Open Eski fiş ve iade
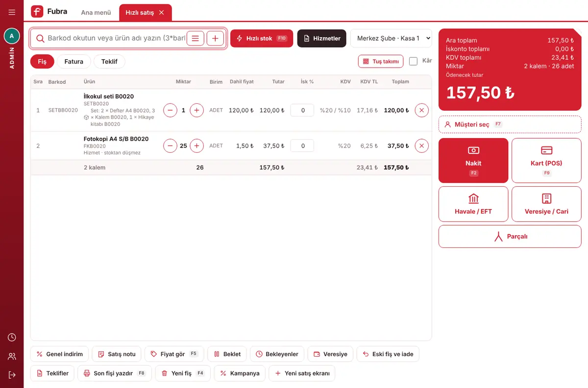The width and height of the screenshot is (588, 388). (x=388, y=354)
